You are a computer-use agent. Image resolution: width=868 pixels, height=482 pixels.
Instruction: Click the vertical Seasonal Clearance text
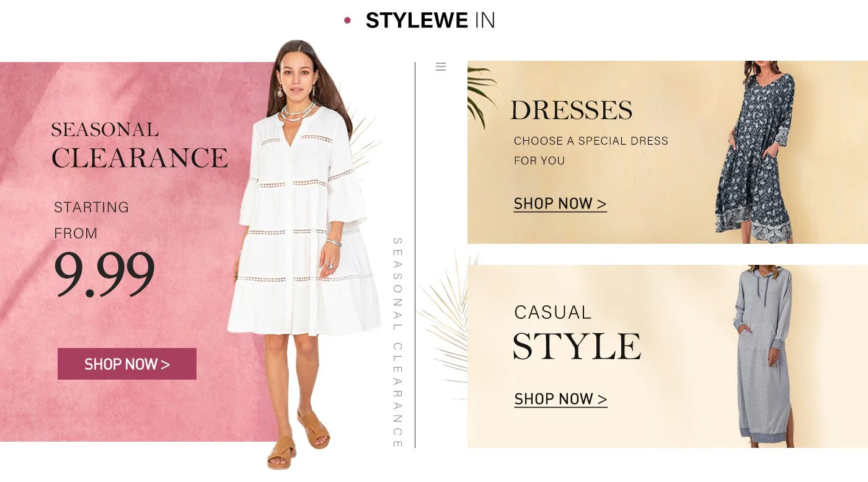397,342
